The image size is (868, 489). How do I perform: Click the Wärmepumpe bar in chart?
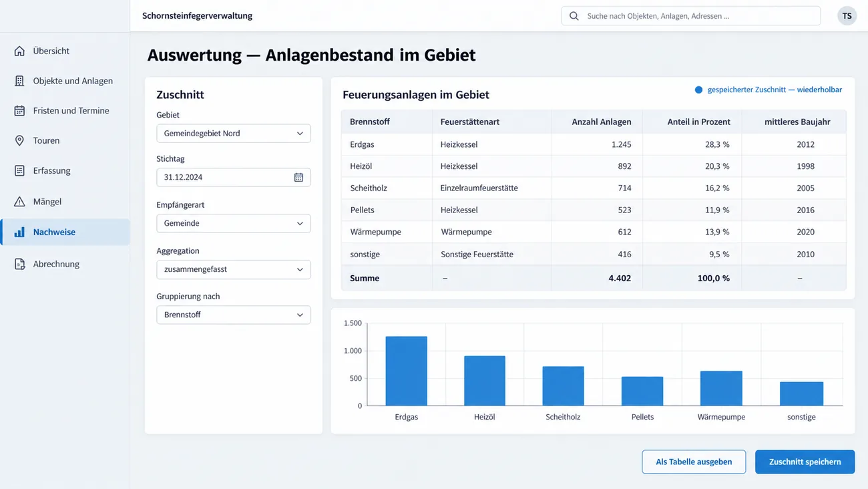(x=721, y=388)
